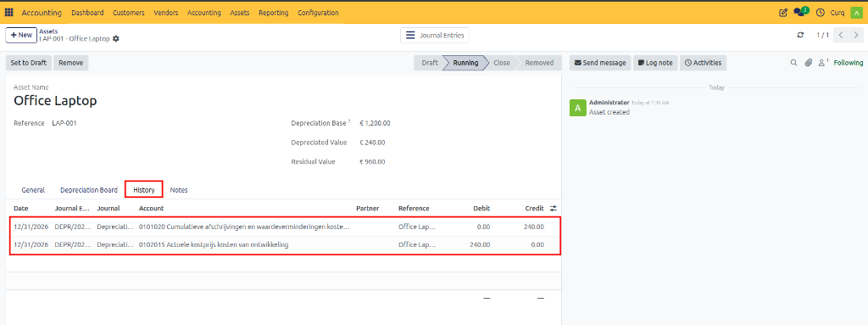Sort by Reference column header
The height and width of the screenshot is (325, 868).
(x=414, y=209)
